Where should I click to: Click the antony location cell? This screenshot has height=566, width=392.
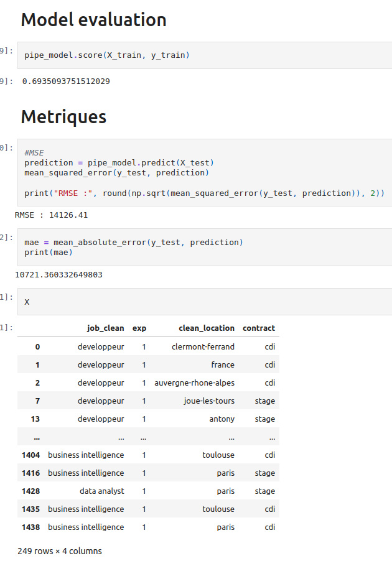[222, 419]
